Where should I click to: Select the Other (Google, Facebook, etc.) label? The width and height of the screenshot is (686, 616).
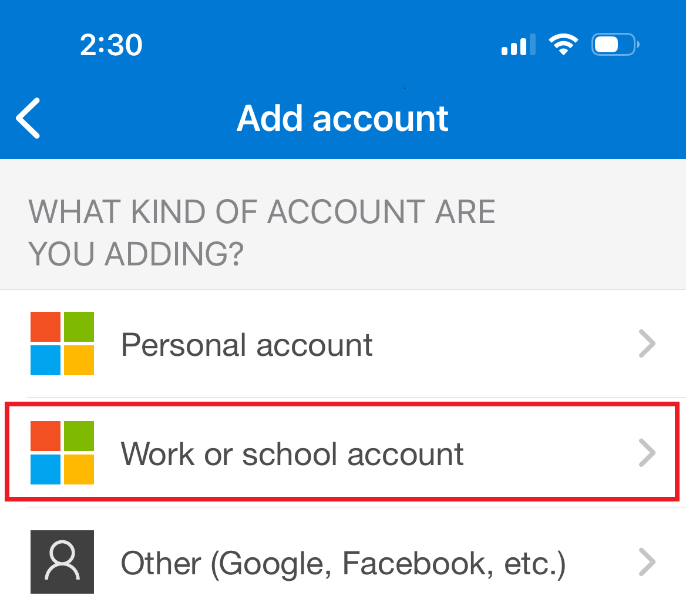pos(343,564)
